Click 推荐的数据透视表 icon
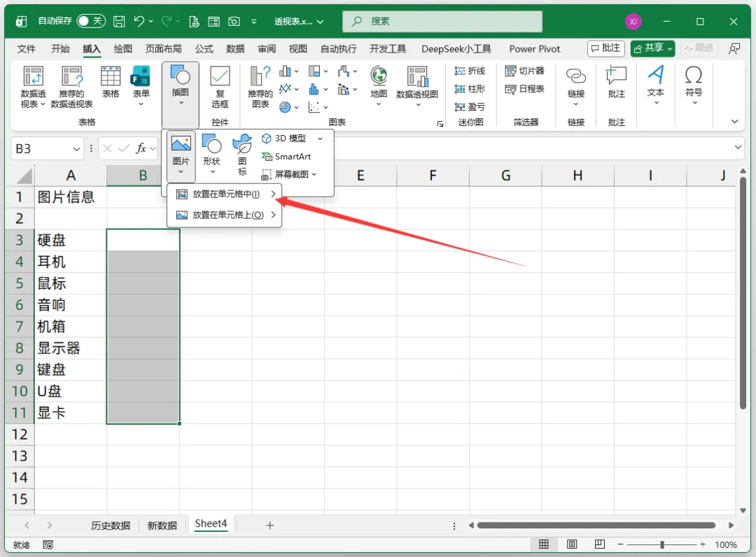 (72, 87)
